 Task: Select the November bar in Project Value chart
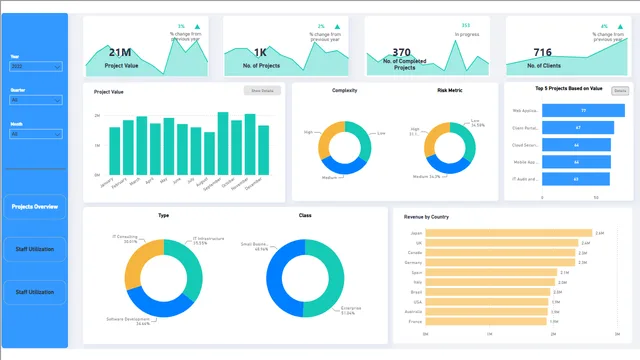pos(250,144)
